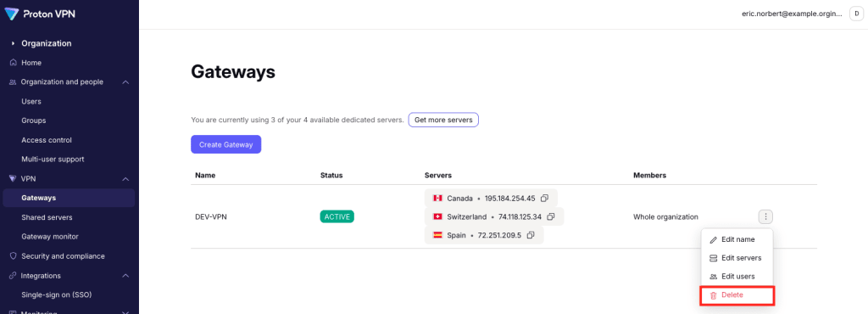The image size is (868, 314).
Task: Collapse the Organization and people section
Action: pyautogui.click(x=125, y=82)
